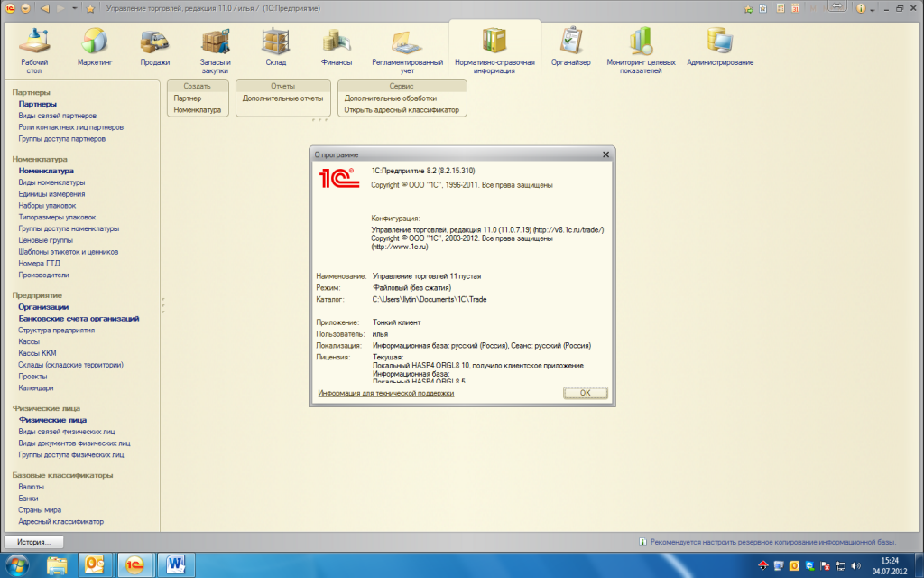Switch to Outlook in the taskbar
Screen dimensions: 924x578
coord(94,565)
